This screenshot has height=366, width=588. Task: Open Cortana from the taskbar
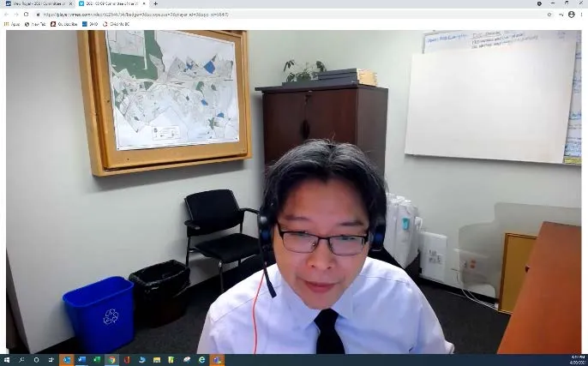[x=36, y=360]
